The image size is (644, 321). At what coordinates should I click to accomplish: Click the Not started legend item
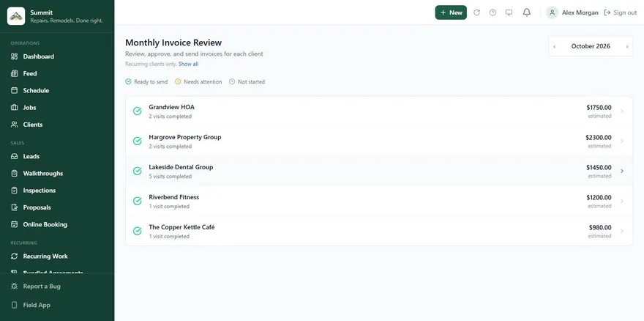tap(247, 82)
